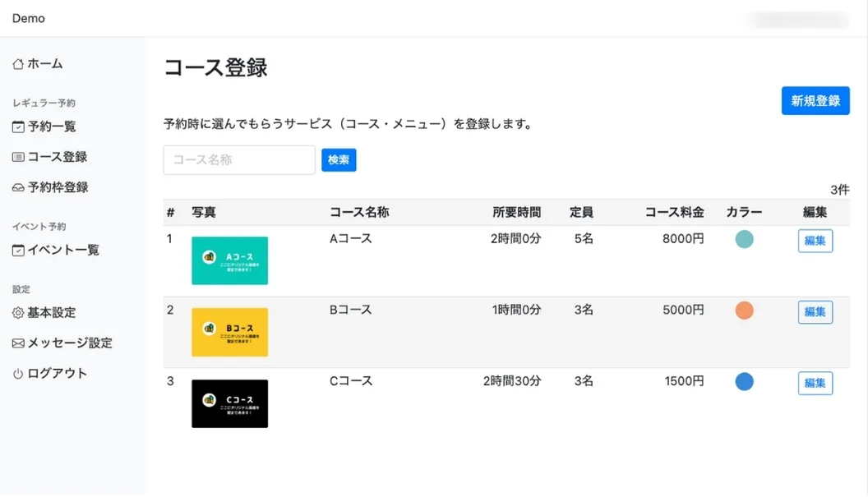
Task: Click the home icon in sidebar
Action: click(x=18, y=64)
